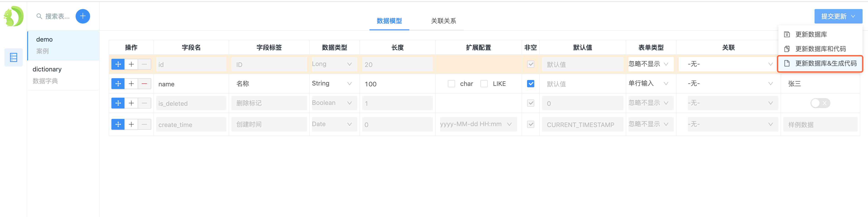The width and height of the screenshot is (868, 217).
Task: Open the data model sidebar icon
Action: (14, 57)
